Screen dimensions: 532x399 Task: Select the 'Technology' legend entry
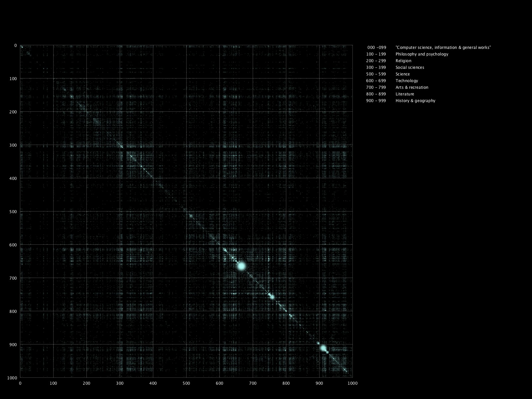407,81
